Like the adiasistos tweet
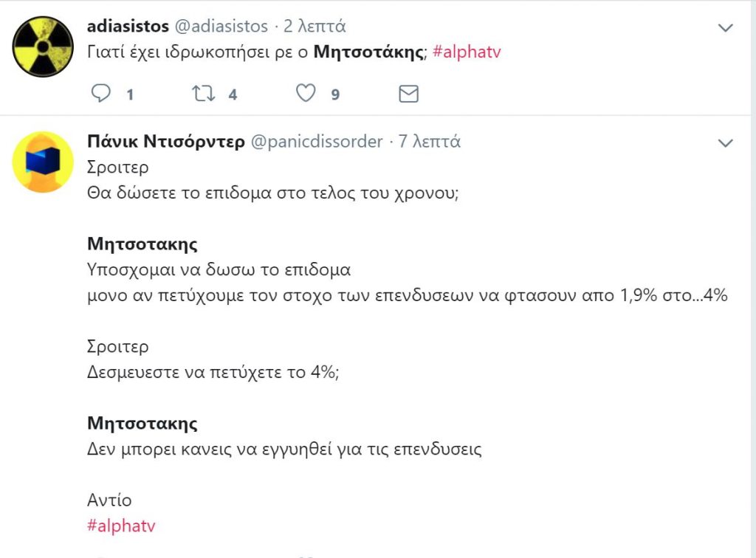Image resolution: width=756 pixels, height=558 pixels. [306, 94]
